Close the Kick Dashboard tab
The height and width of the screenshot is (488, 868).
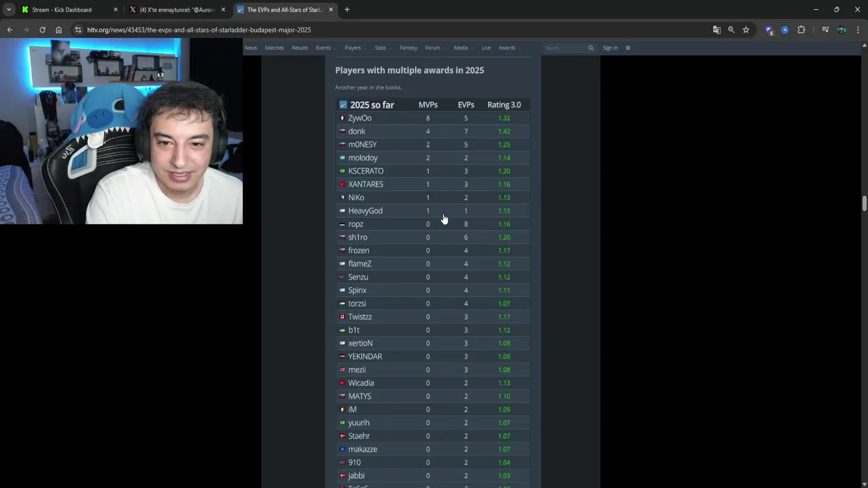(x=115, y=9)
